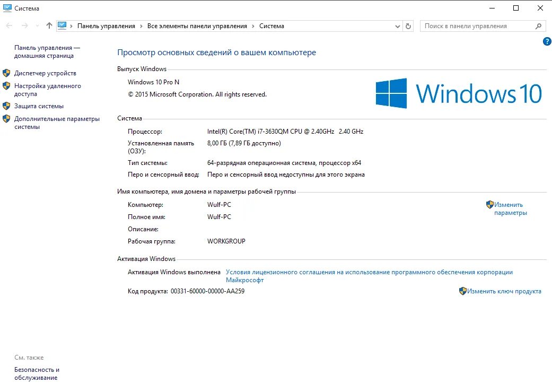The height and width of the screenshot is (392, 552).
Task: Expand the chevron before Панель управления
Action: pos(72,26)
